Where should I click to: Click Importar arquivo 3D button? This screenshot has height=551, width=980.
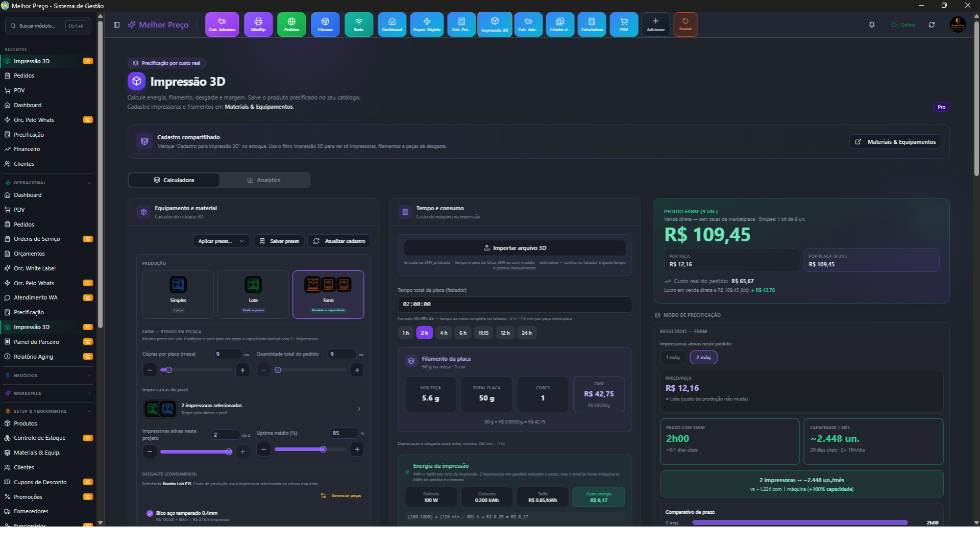[x=514, y=248]
